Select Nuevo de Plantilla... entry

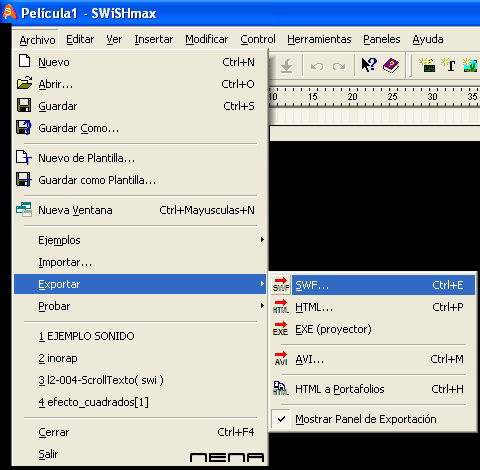pyautogui.click(x=139, y=158)
